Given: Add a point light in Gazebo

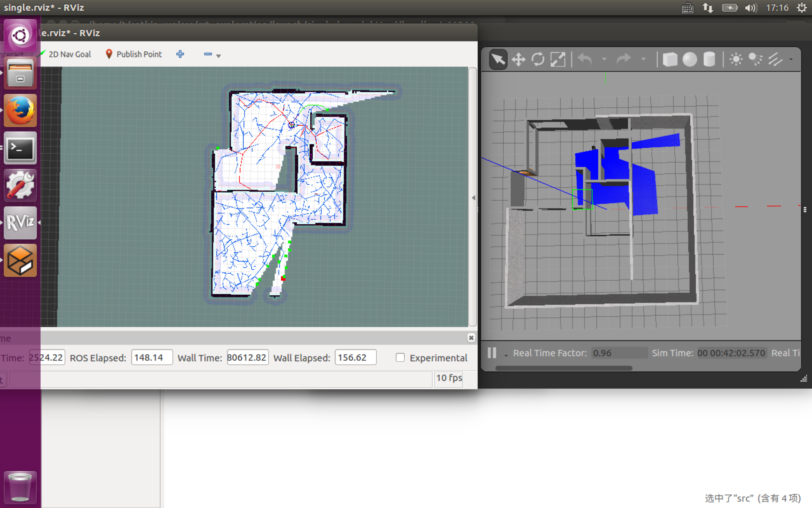Looking at the screenshot, I should 736,59.
